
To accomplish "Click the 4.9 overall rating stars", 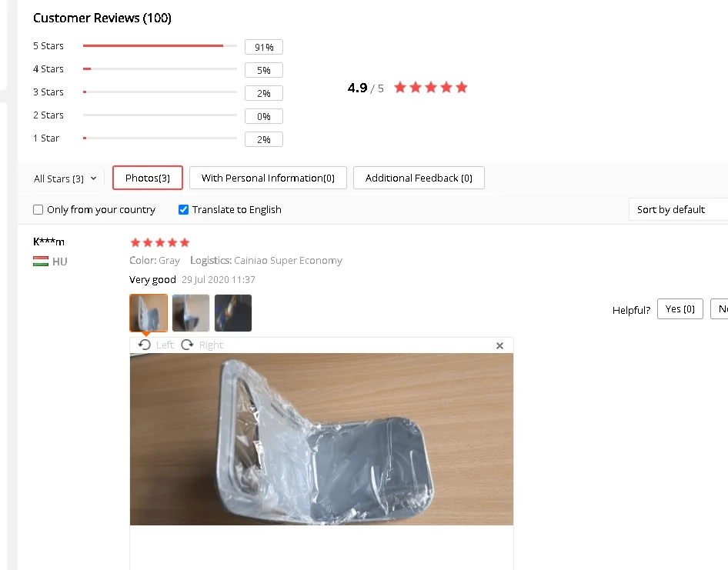I will 430,88.
